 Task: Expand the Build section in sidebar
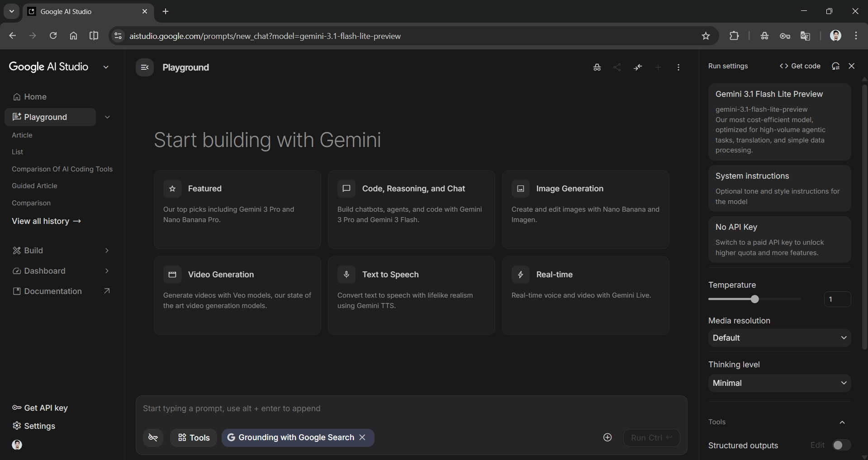pos(107,251)
